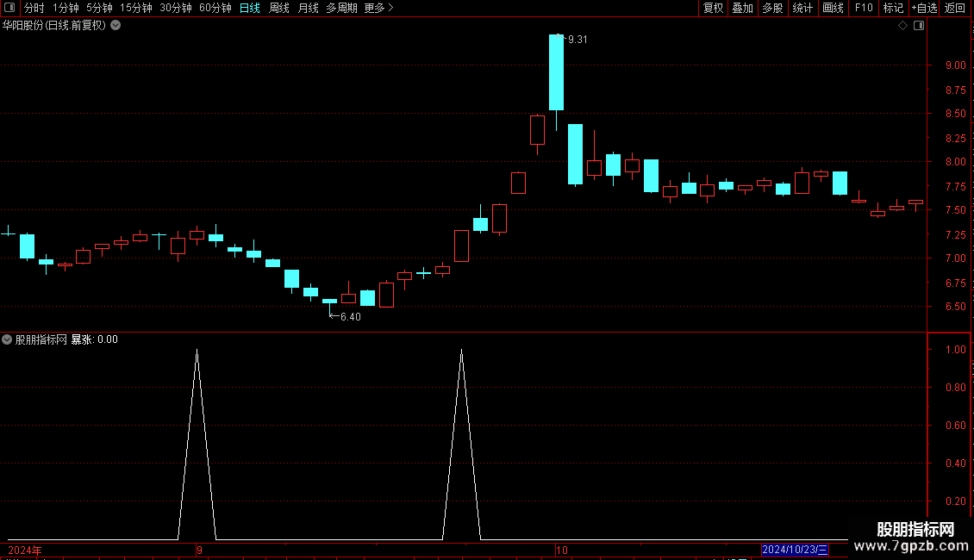Image resolution: width=974 pixels, height=560 pixels.
Task: Open indicator dropdown beside 股朋指标网
Action: click(x=7, y=339)
